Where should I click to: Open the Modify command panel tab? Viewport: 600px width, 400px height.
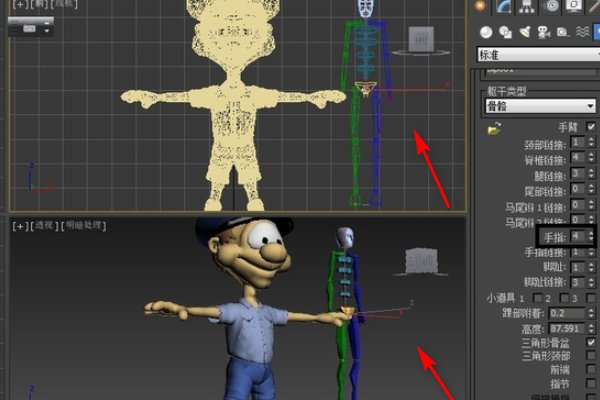coord(504,6)
